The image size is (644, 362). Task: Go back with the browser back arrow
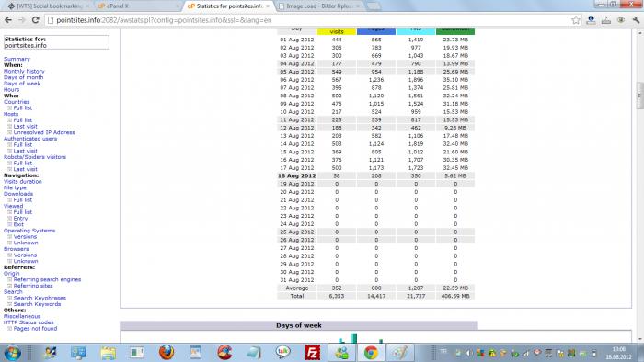pos(8,19)
